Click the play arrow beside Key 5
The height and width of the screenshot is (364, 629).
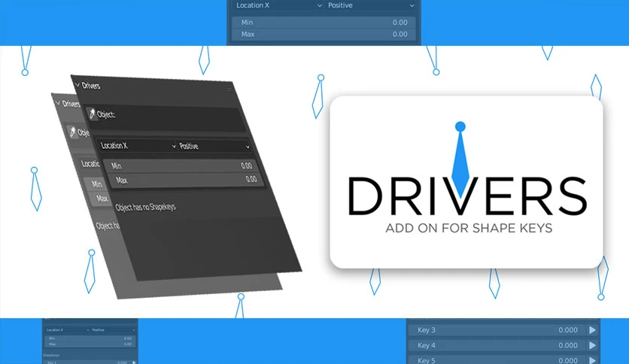pos(592,360)
